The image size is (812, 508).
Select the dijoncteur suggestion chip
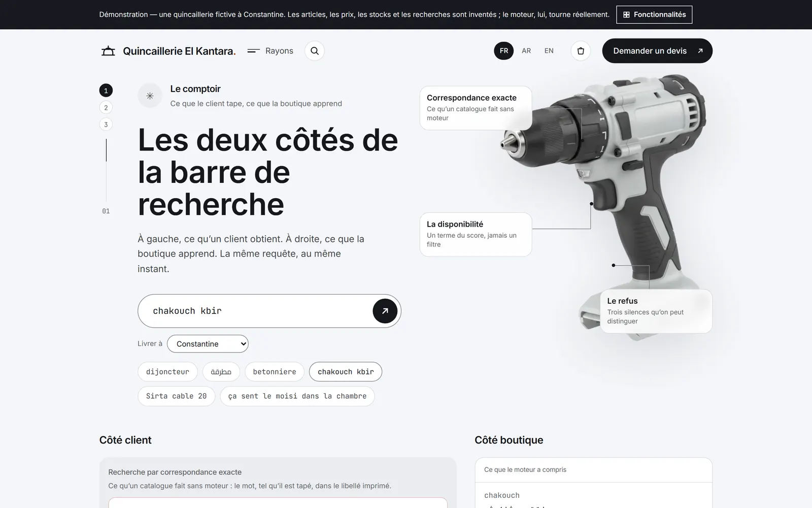tap(167, 372)
